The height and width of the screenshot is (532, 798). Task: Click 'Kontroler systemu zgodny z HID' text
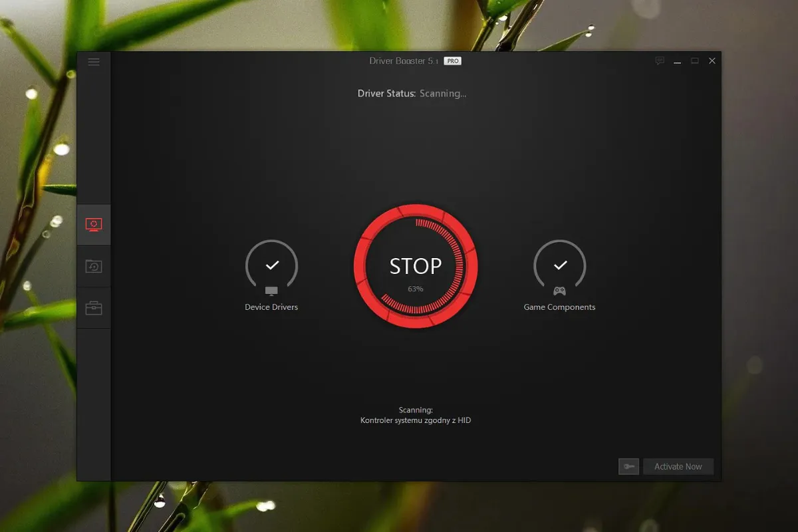click(x=416, y=420)
